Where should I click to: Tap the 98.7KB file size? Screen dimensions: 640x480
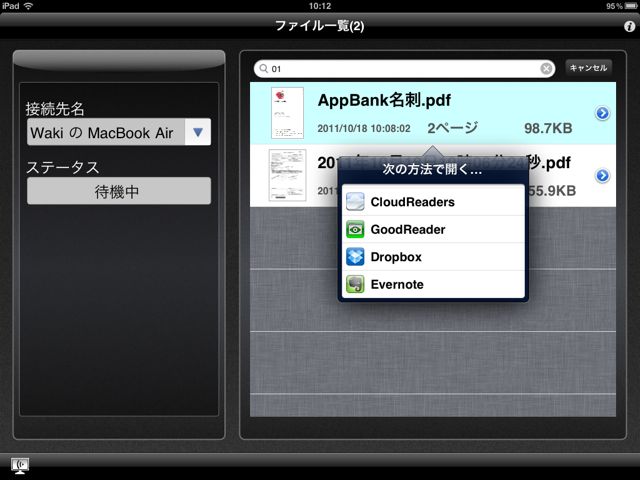pos(548,129)
